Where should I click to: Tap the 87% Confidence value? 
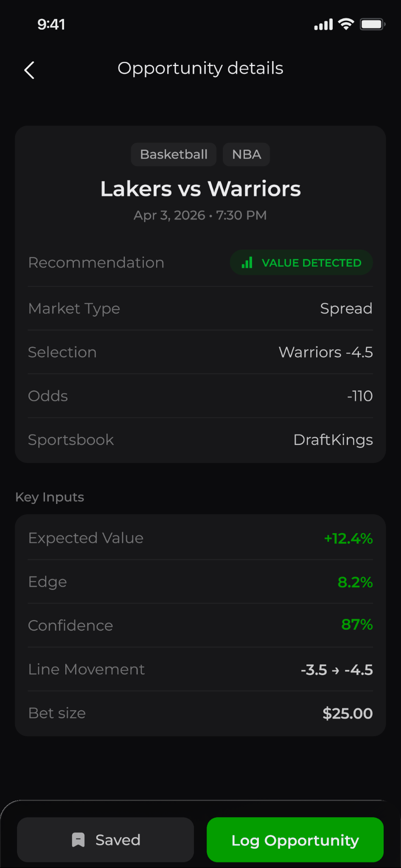click(x=357, y=625)
